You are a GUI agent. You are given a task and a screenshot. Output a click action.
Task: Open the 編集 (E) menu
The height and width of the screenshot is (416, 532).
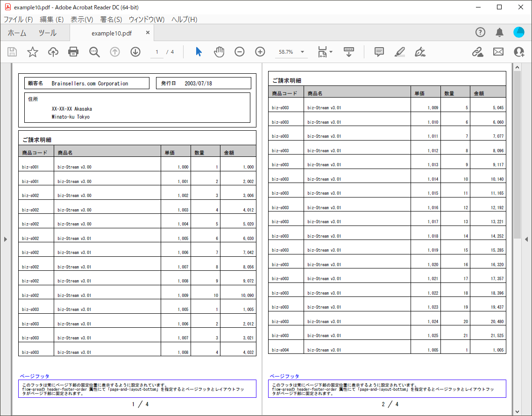51,19
